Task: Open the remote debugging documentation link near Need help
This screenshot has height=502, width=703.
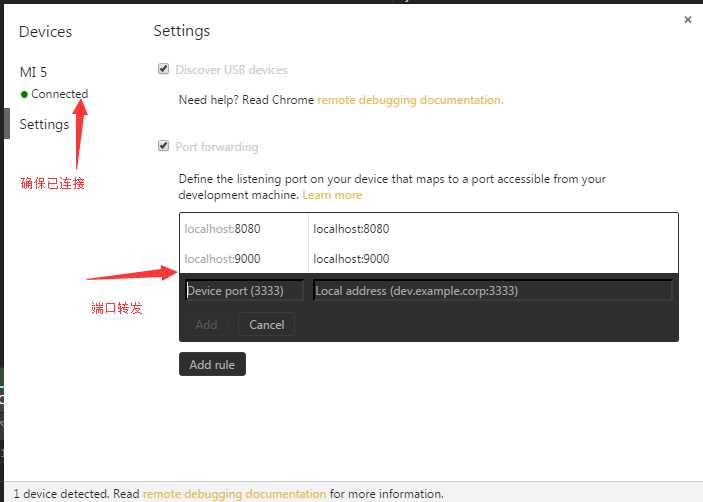Action: [x=410, y=100]
